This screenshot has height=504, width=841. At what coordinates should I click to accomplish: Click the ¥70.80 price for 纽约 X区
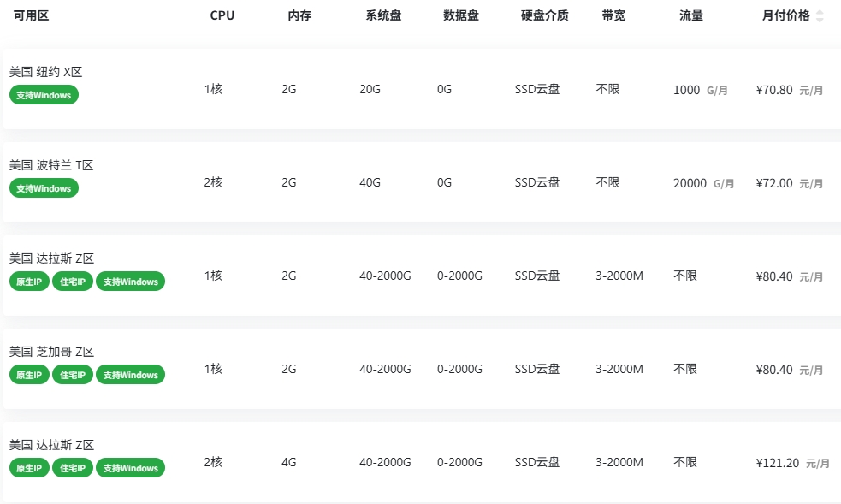click(774, 89)
